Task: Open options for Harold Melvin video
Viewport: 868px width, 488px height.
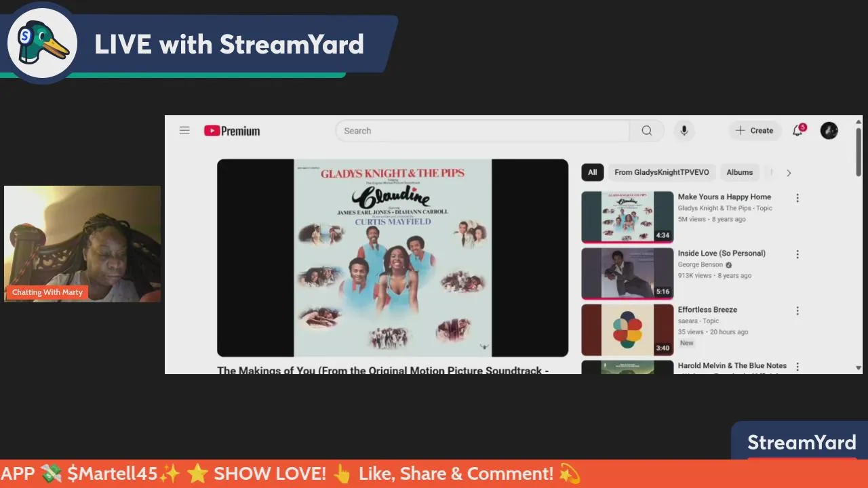Action: (797, 367)
